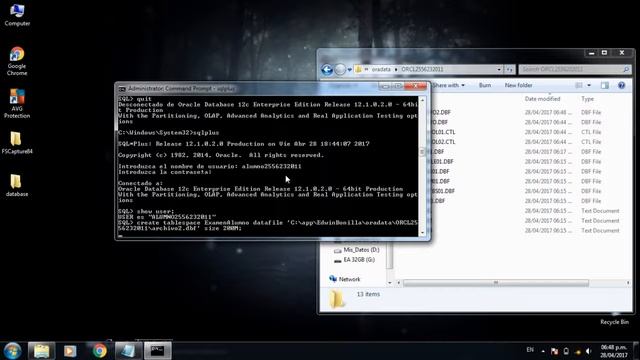Open the Share with dropdown menu
Screen dimensions: 640x360
448,85
